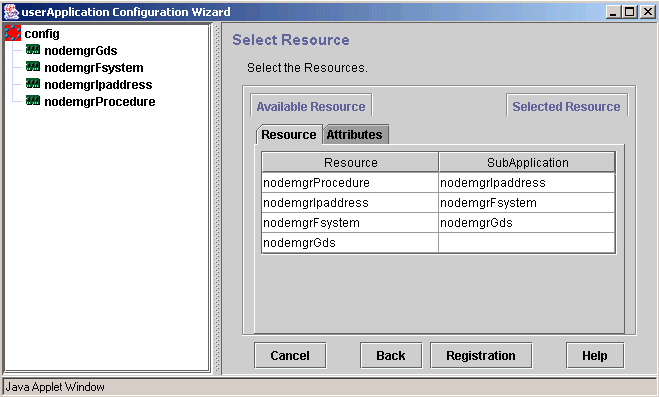
Task: Cancel the configuration wizard
Action: (x=290, y=355)
